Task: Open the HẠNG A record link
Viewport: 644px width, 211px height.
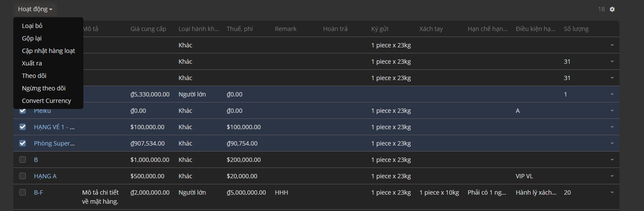Action: [x=45, y=176]
